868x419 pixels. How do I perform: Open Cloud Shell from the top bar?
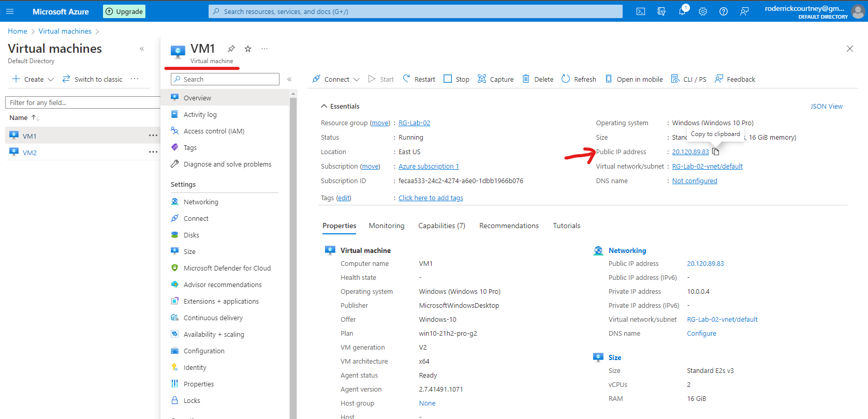tap(641, 11)
